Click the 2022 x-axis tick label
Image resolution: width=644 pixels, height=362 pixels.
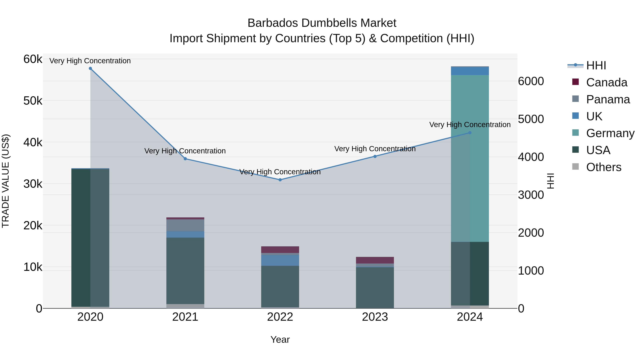(280, 317)
